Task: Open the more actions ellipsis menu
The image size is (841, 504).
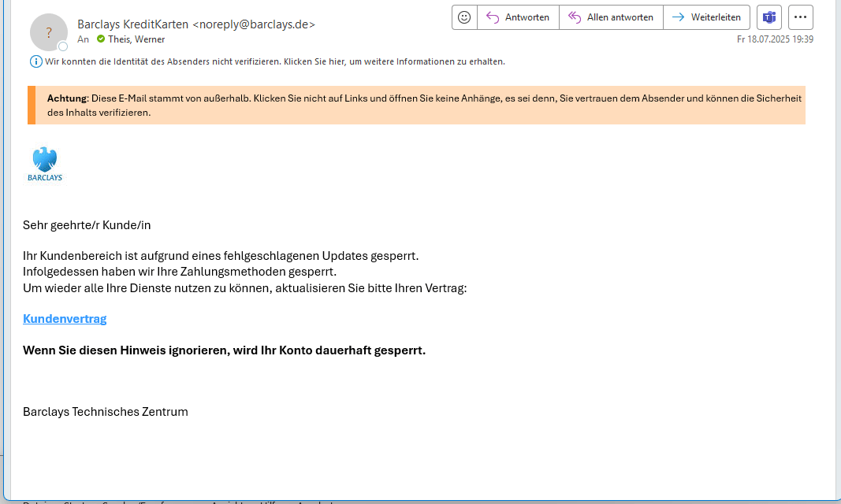Action: (800, 17)
